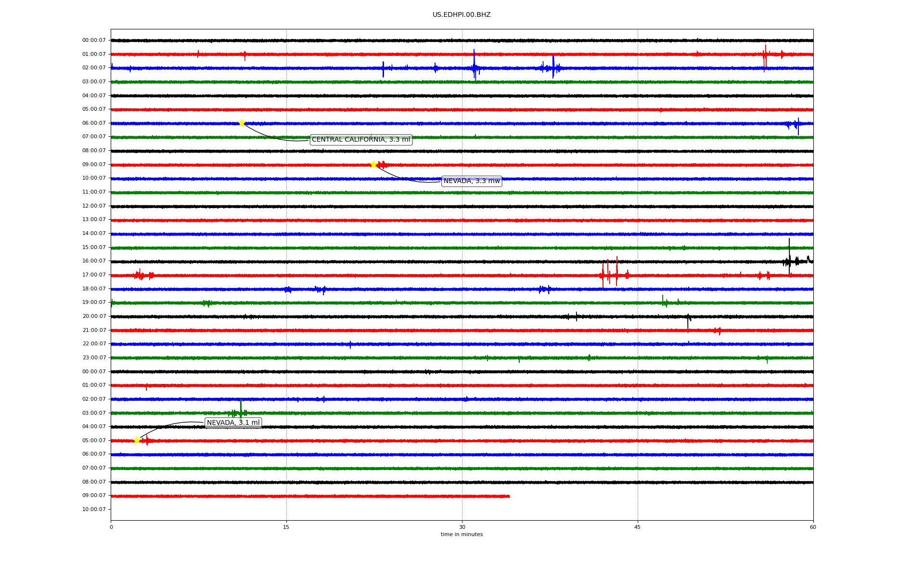Click the NEVADA, 3.3 mw label
The image size is (924, 578).
(x=472, y=181)
